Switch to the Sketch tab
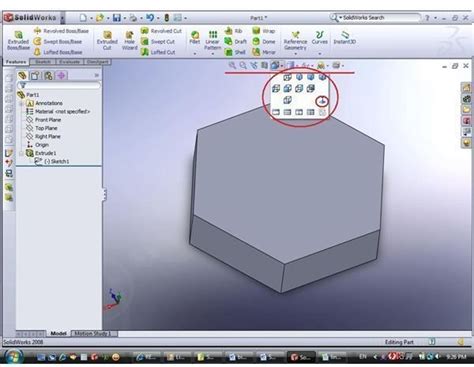Viewport: 474px width, 367px height. 43,62
